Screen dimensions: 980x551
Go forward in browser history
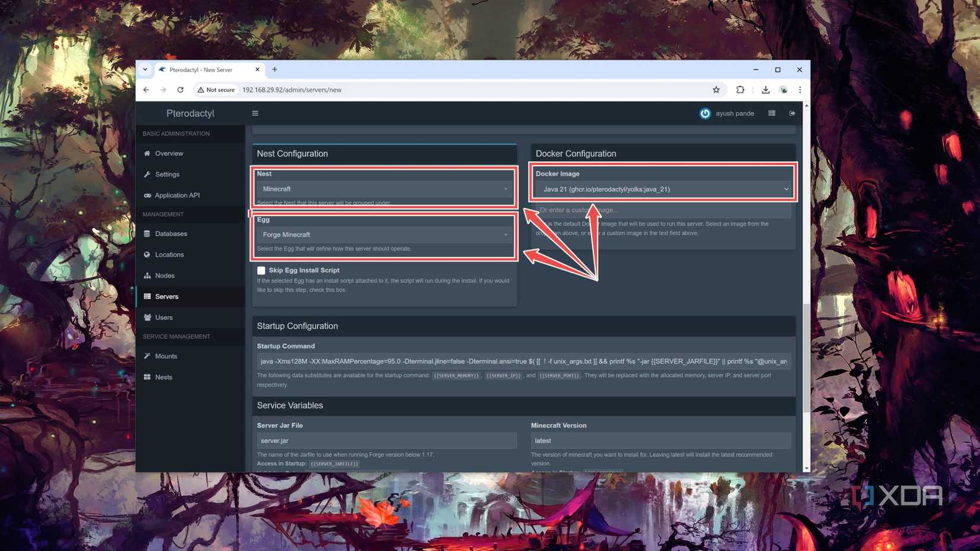click(163, 90)
